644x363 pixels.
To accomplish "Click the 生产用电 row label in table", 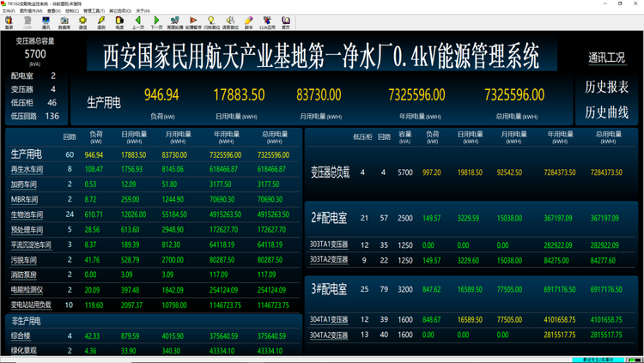I will coord(27,154).
